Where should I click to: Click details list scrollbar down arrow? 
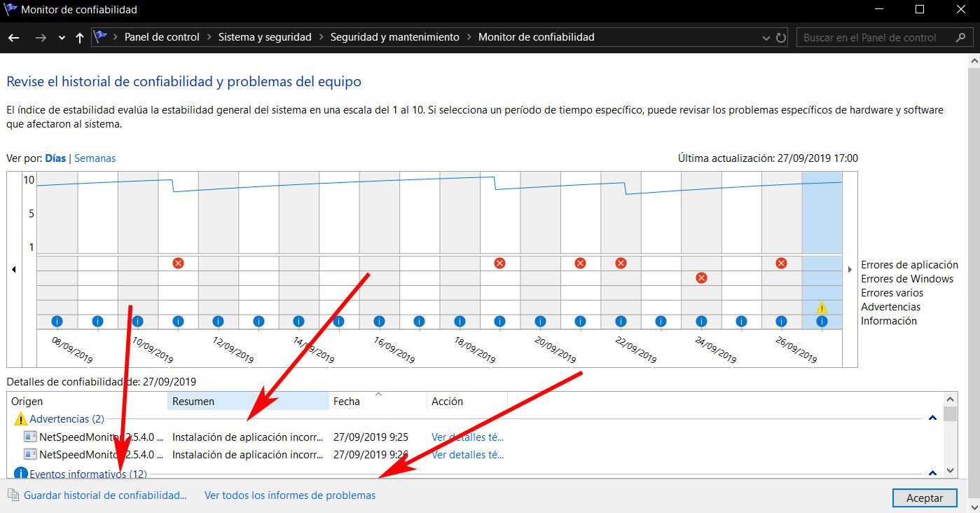[x=950, y=471]
